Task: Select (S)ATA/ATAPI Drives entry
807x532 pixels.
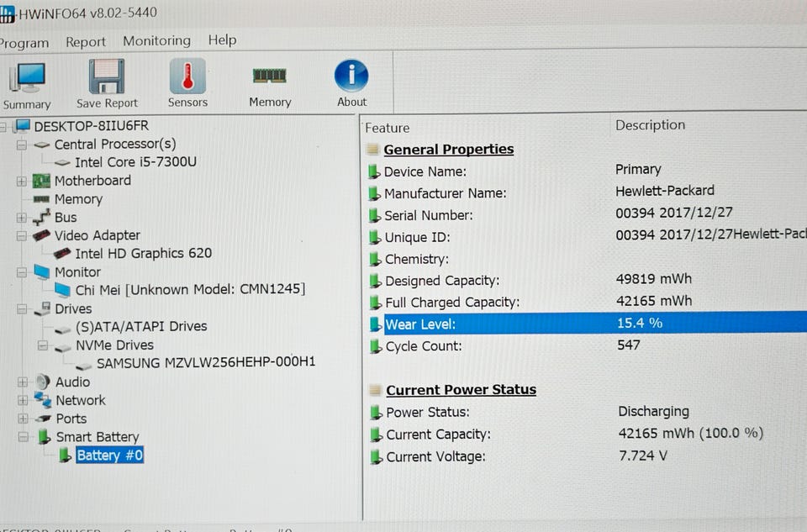Action: click(141, 327)
